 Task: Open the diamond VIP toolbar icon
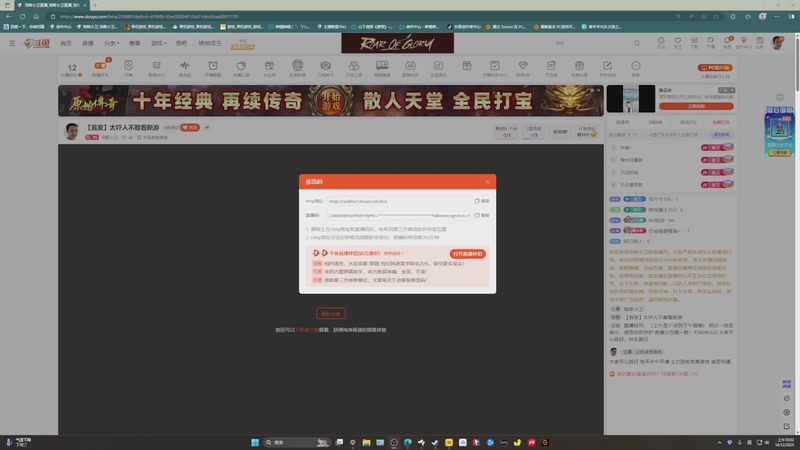coord(522,66)
